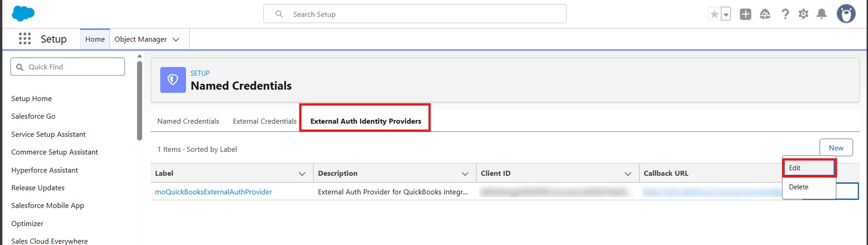The image size is (868, 245).
Task: Open the Trailhead guidance icon
Action: point(765,14)
